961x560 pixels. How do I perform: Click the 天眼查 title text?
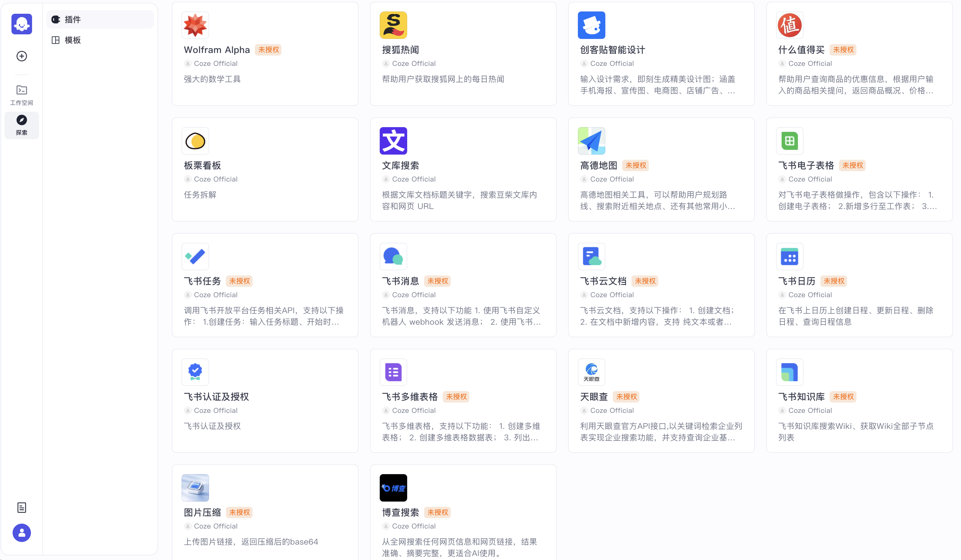pos(594,397)
